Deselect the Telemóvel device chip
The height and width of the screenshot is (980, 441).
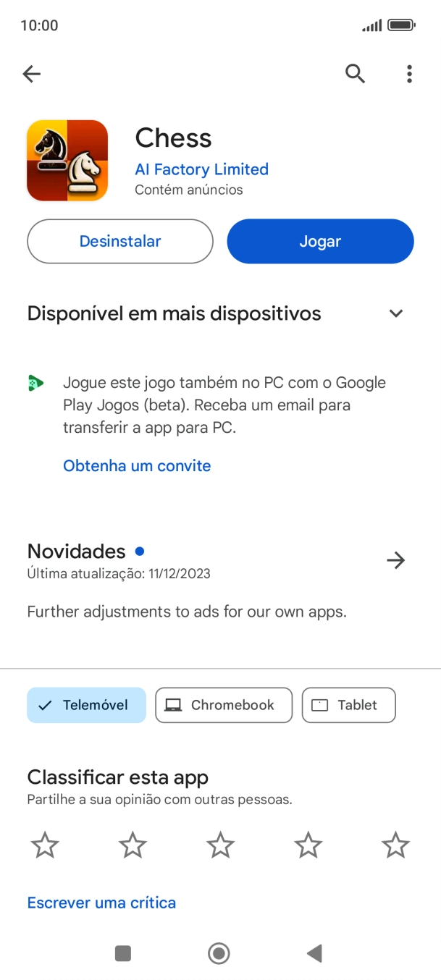86,704
